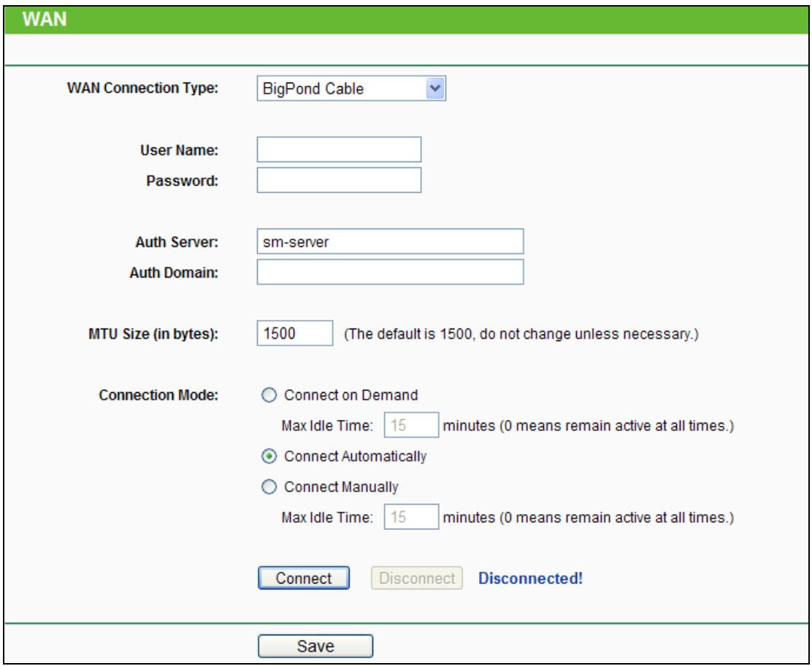Click the Save button
The width and height of the screenshot is (812, 666).
pos(315,646)
